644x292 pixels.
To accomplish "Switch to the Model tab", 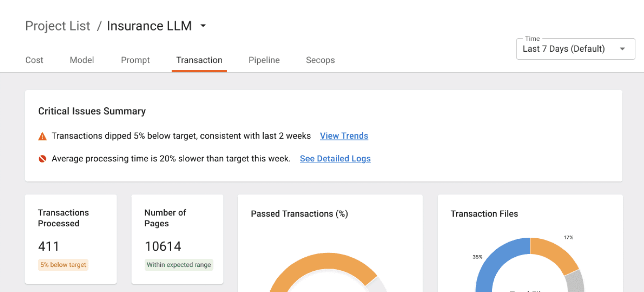I will point(82,60).
